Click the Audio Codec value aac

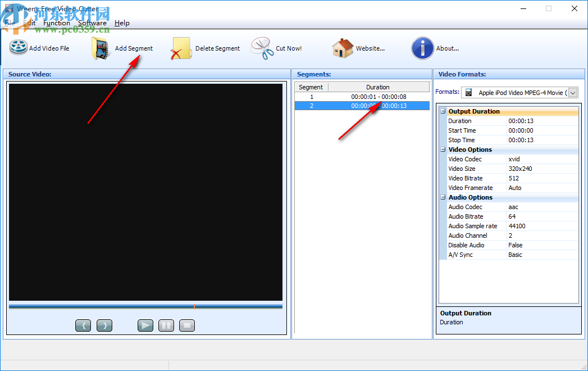pyautogui.click(x=513, y=207)
